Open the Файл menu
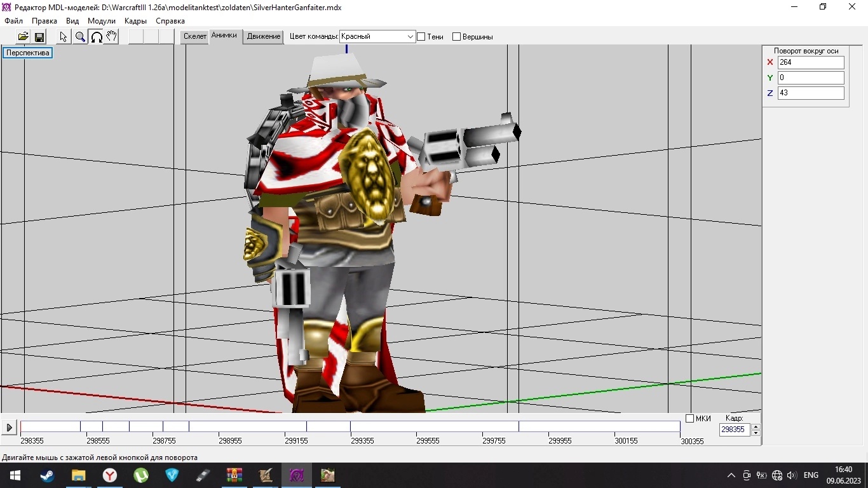This screenshot has width=868, height=488. (x=13, y=21)
